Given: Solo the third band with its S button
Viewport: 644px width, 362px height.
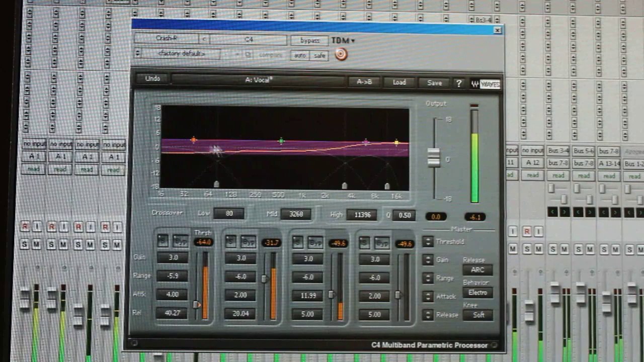Looking at the screenshot, I should tap(298, 242).
